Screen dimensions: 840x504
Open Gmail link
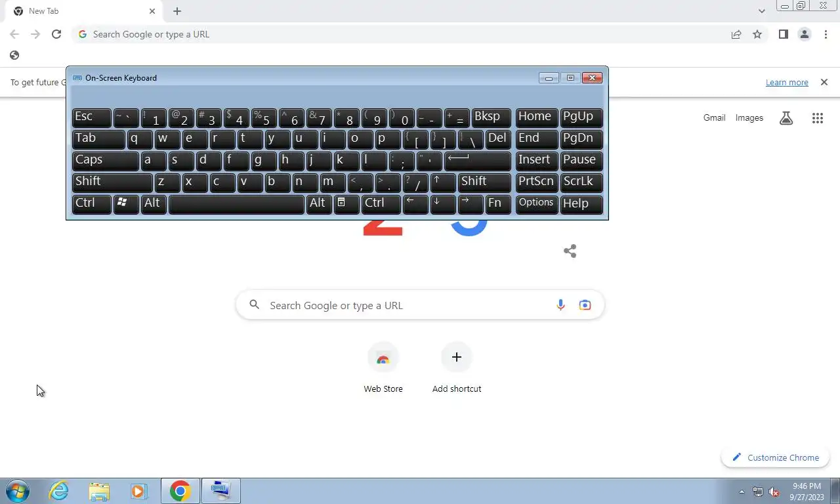714,117
